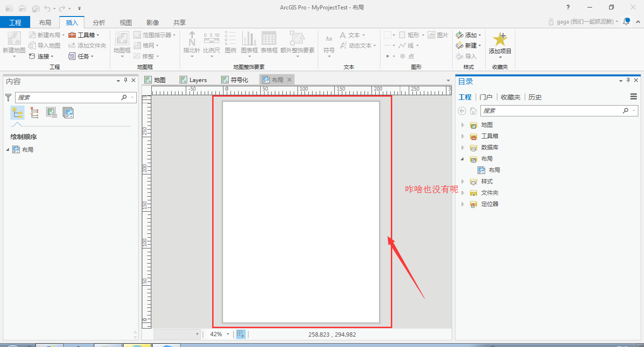Open the 42% zoom level dropdown
This screenshot has width=644, height=347.
click(x=228, y=334)
